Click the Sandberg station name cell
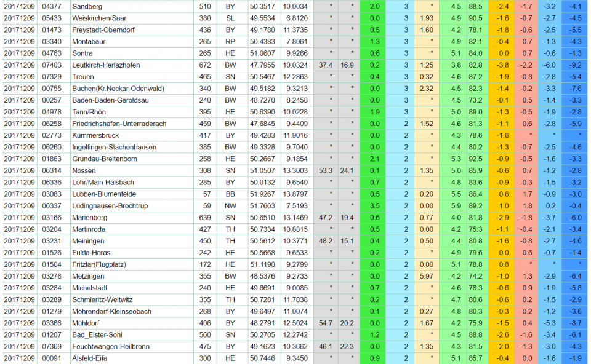The image size is (591, 364). [x=86, y=6]
